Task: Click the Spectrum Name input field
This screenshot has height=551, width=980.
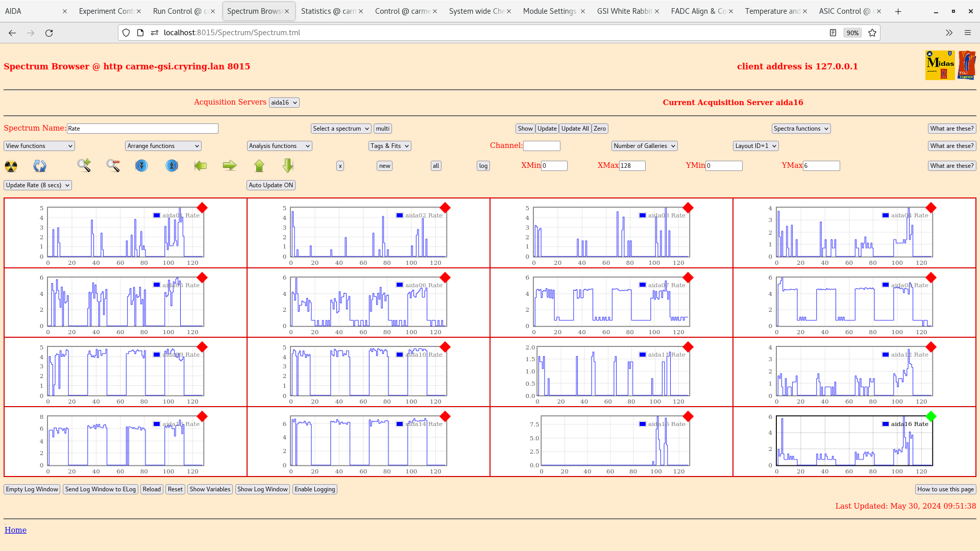Action: point(142,129)
